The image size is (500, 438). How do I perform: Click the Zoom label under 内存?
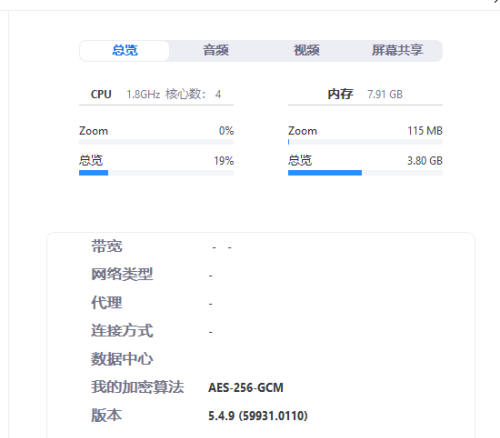tap(303, 131)
